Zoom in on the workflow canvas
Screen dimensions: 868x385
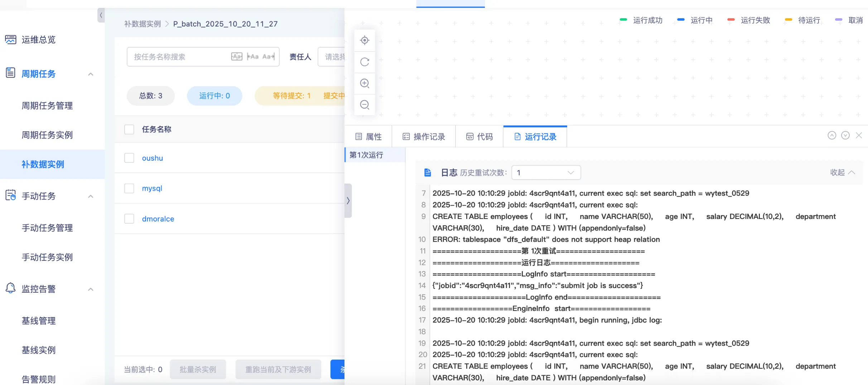pos(365,83)
